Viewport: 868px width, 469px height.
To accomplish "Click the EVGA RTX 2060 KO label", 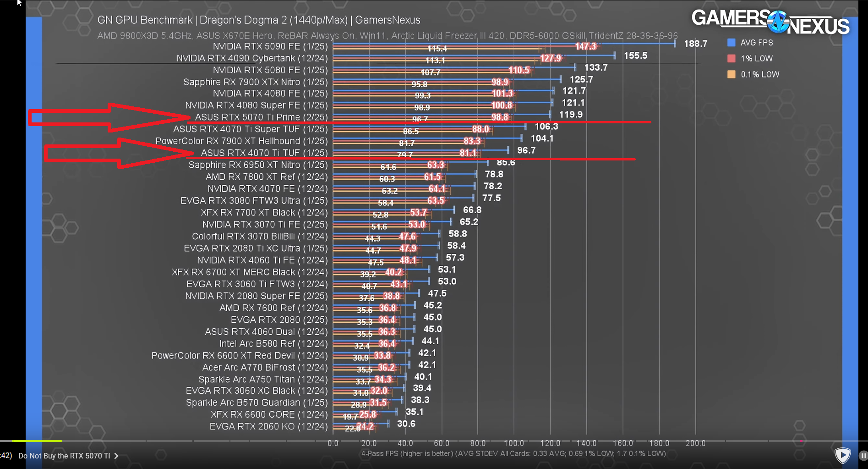I will coord(268,426).
